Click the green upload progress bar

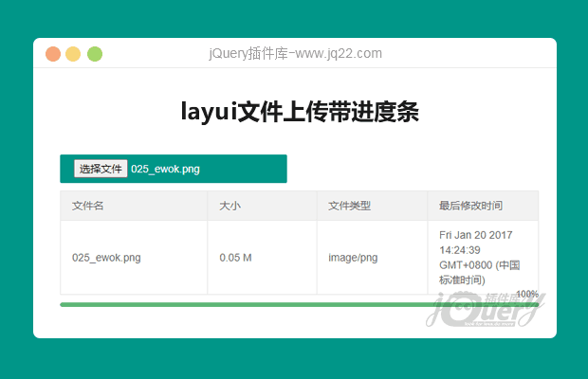pos(285,304)
